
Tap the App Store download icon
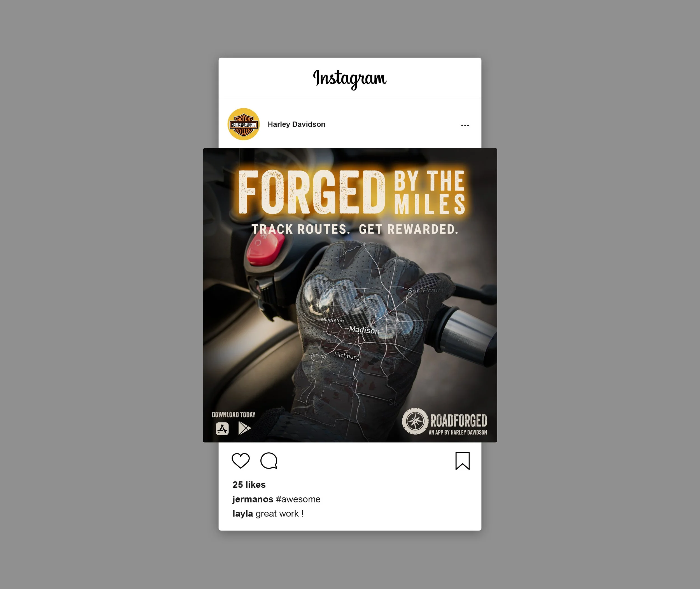222,429
